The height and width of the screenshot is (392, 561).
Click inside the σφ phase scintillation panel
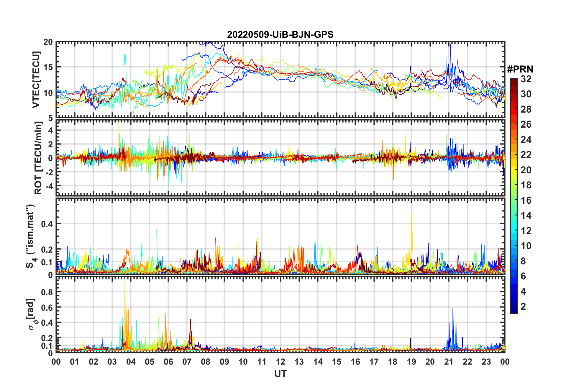click(280, 314)
